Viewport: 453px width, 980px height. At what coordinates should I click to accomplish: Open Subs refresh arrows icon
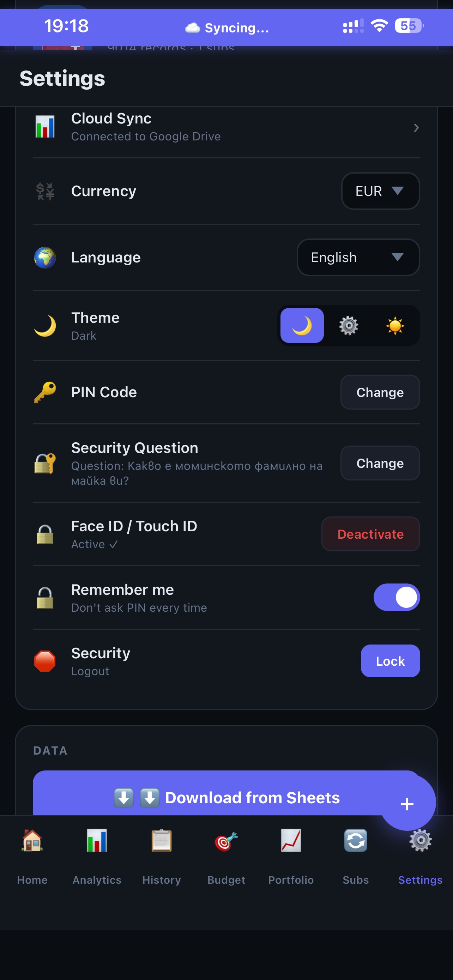coord(356,840)
